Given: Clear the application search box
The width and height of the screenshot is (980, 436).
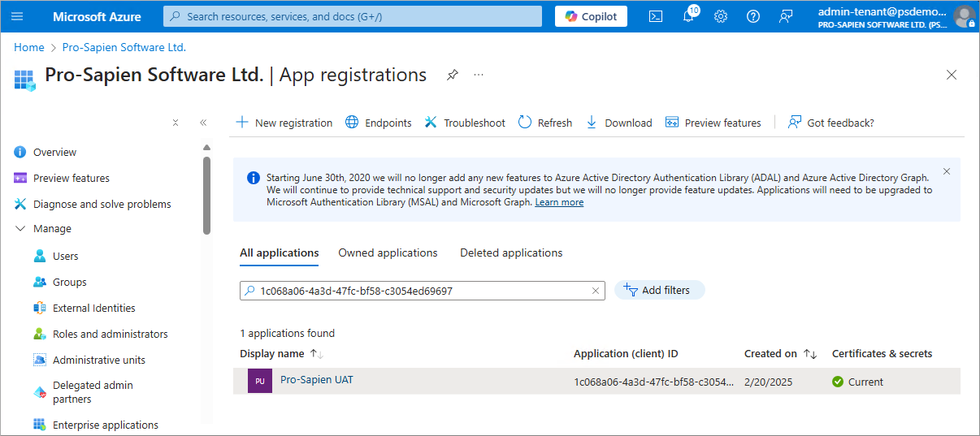Looking at the screenshot, I should coord(595,291).
